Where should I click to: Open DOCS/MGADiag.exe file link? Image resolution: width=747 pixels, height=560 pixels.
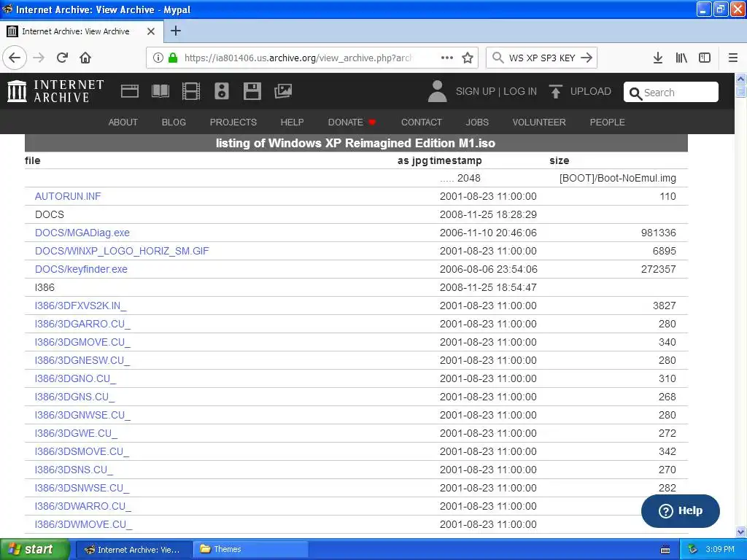(82, 233)
